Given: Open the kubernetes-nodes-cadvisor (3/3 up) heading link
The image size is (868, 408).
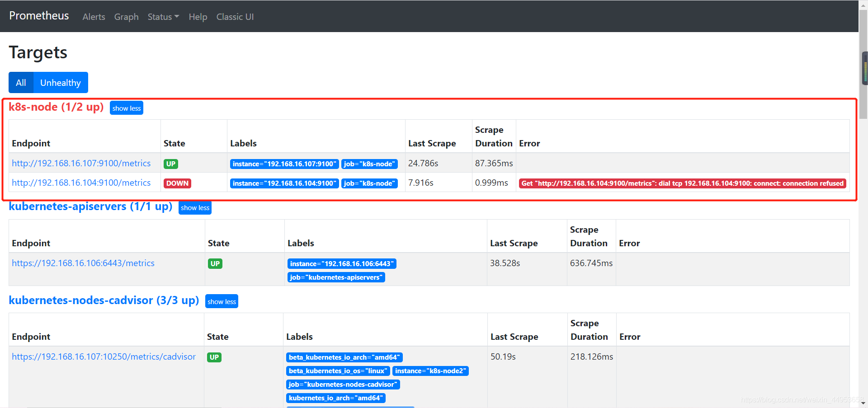Looking at the screenshot, I should (104, 300).
